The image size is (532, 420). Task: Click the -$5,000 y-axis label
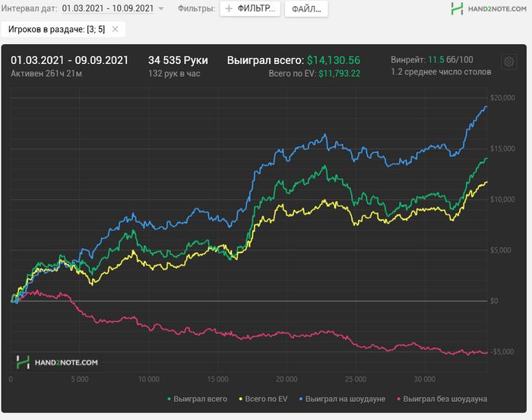[501, 352]
